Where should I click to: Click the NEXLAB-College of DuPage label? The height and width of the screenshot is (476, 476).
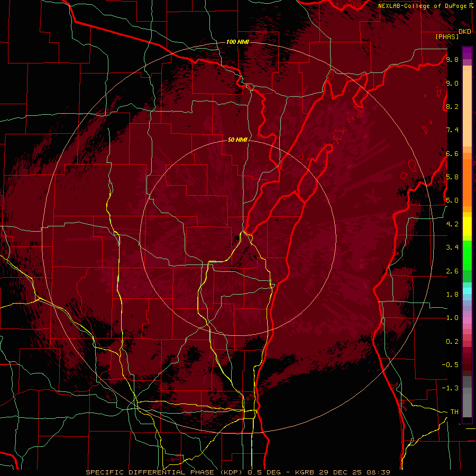click(422, 6)
